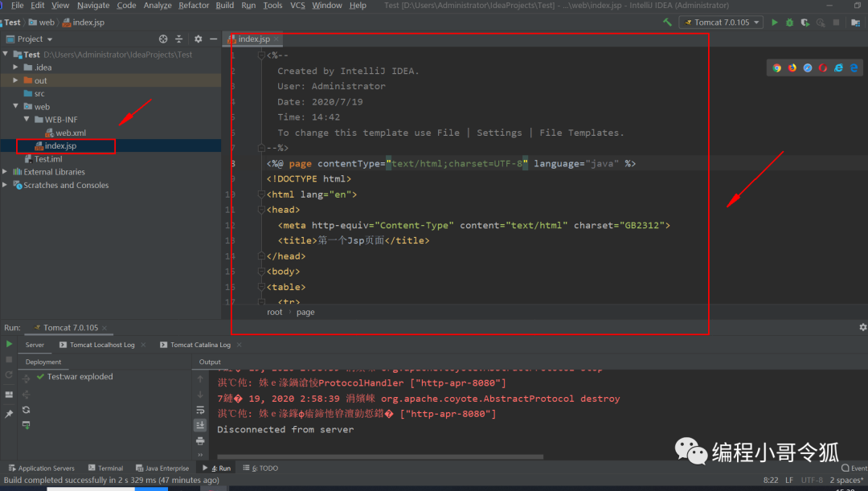Click the deploy-all refresh icon in Deployment
Viewport: 868px width, 491px height.
pos(26,410)
